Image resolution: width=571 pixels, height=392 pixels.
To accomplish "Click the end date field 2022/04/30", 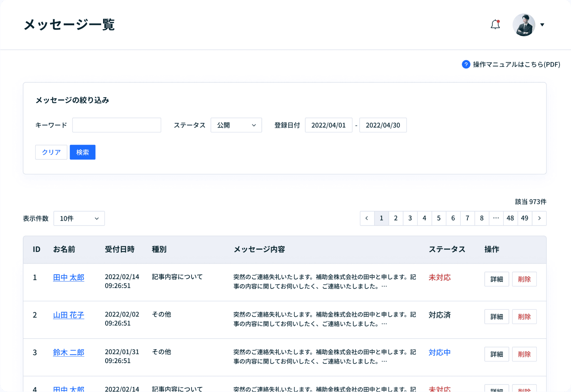I will pos(383,125).
